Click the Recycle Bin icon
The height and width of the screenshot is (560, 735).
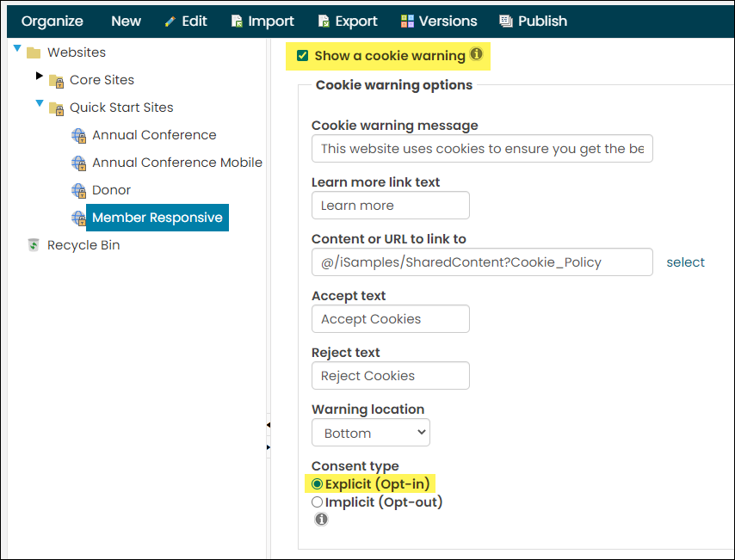click(34, 244)
